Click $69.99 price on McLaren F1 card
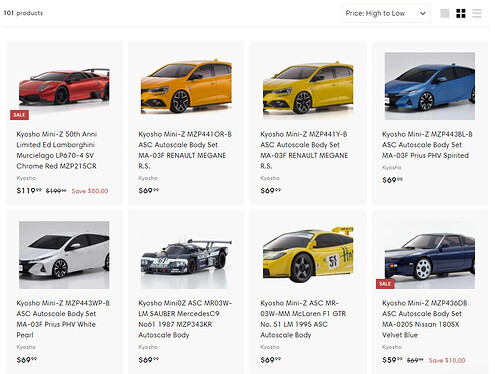Screen dimensions: 495x374 [x=271, y=360]
